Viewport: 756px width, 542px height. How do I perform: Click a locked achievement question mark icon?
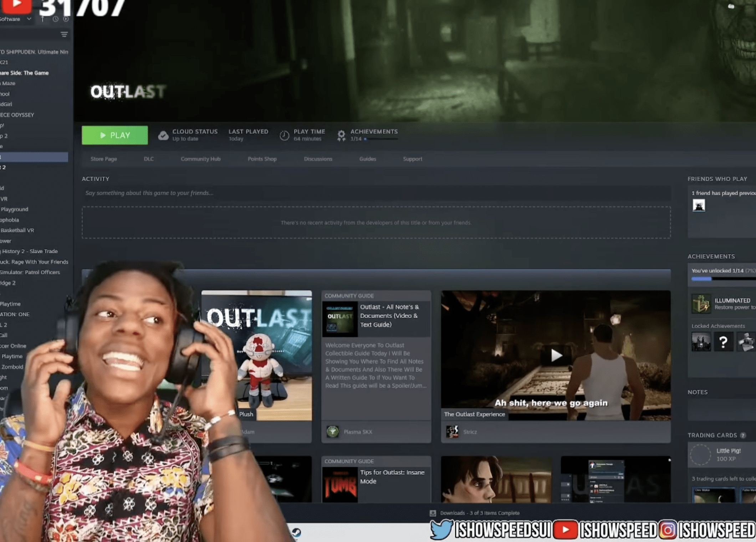(724, 341)
